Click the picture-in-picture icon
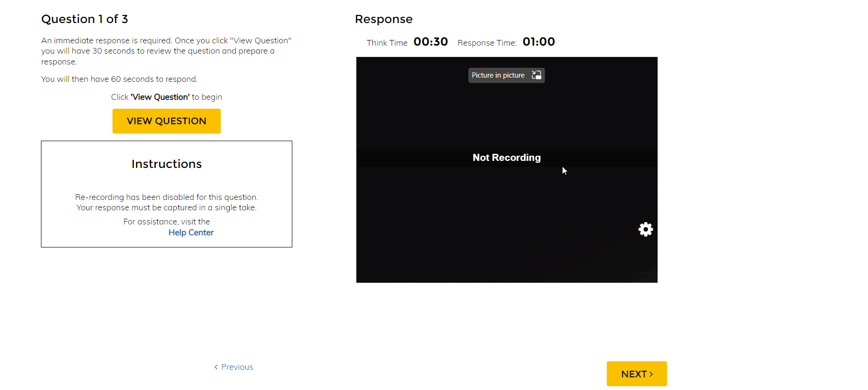 coord(536,75)
